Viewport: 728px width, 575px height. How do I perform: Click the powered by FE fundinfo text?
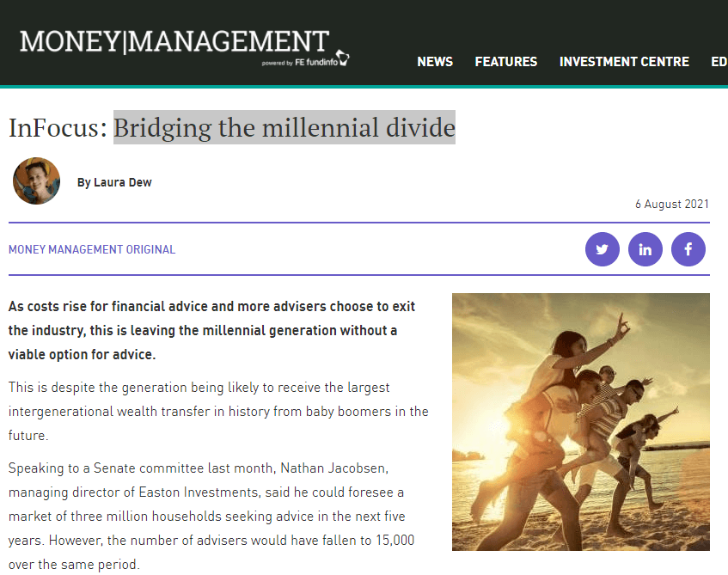tap(299, 62)
